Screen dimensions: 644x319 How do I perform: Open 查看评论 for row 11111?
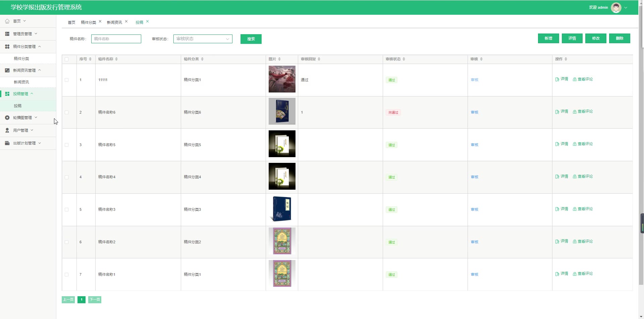(x=583, y=79)
